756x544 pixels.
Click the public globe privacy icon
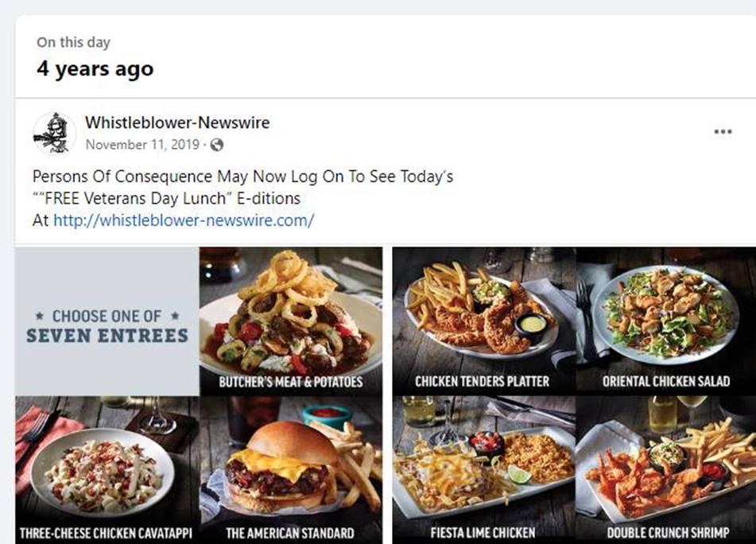point(217,145)
